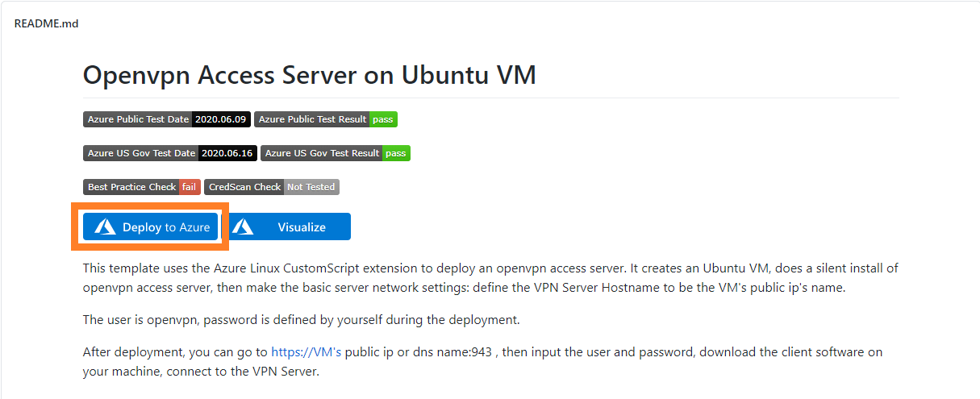
Task: Click the paragraph starting 'This template uses'
Action: [490, 277]
